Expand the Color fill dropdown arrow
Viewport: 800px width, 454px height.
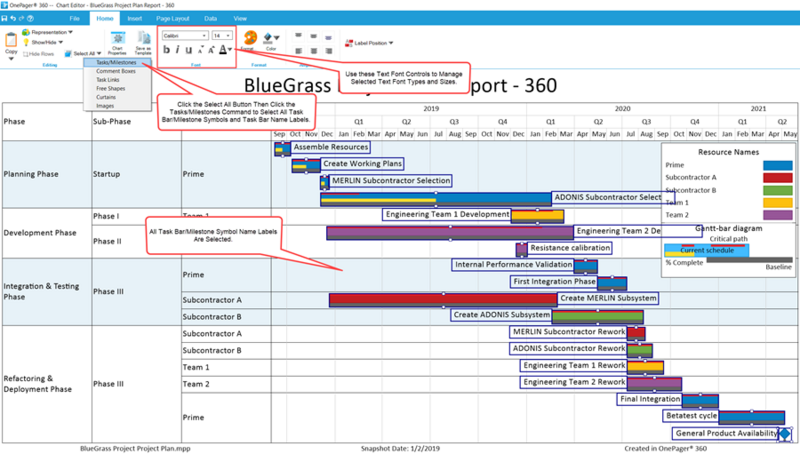click(277, 38)
